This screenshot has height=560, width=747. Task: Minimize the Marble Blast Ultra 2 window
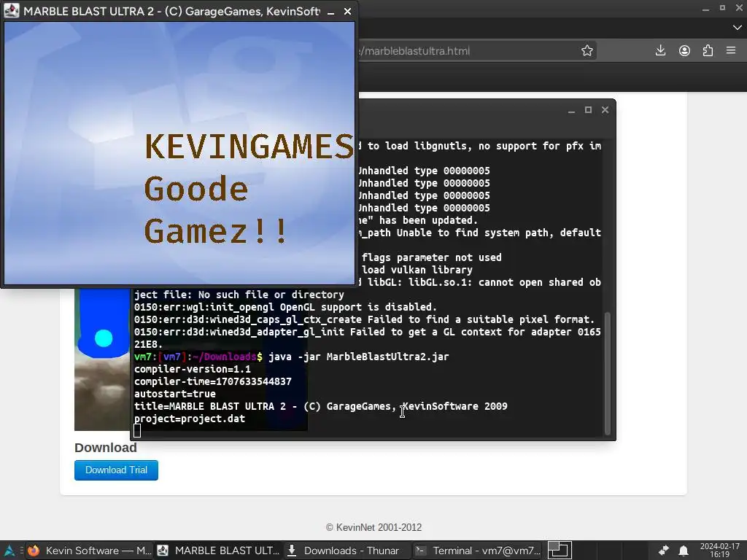(x=330, y=12)
